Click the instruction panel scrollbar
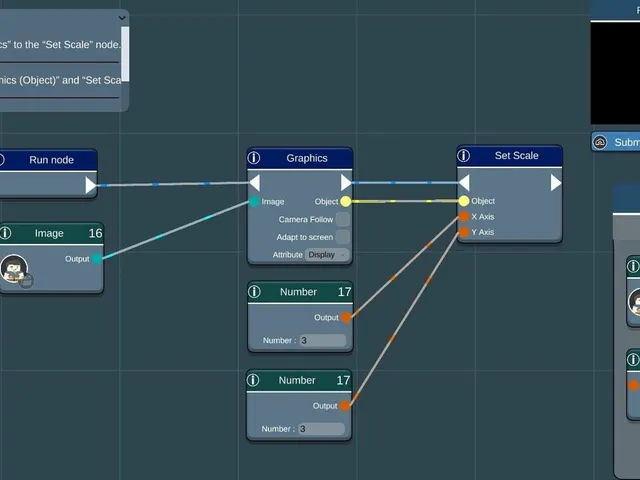Screen dimensions: 640x480 [125, 54]
